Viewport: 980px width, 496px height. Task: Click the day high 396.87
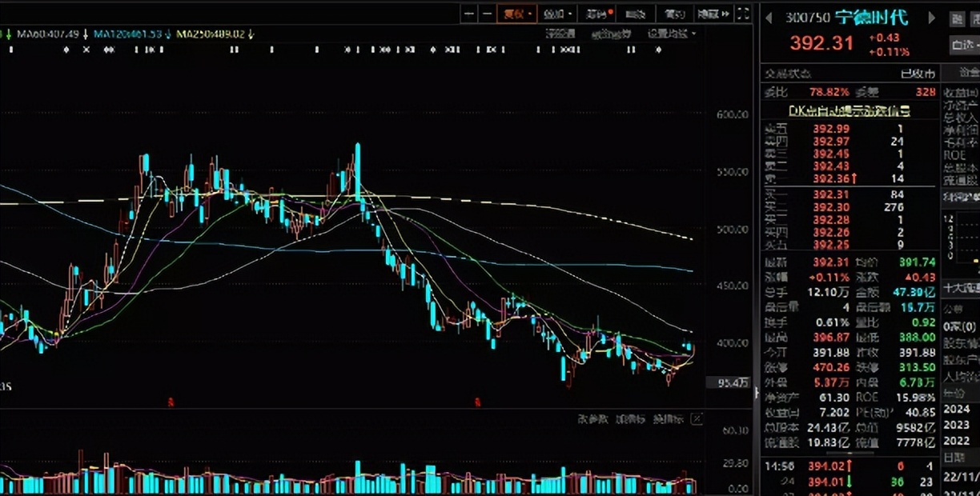pyautogui.click(x=830, y=338)
